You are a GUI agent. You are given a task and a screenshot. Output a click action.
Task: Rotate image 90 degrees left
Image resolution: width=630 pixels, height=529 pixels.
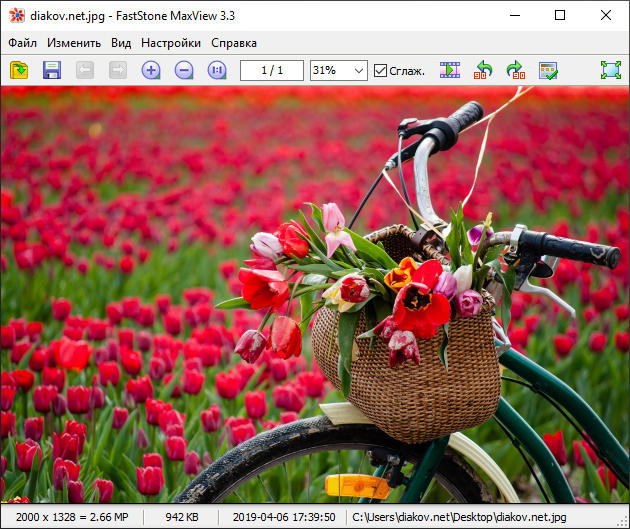pos(483,70)
